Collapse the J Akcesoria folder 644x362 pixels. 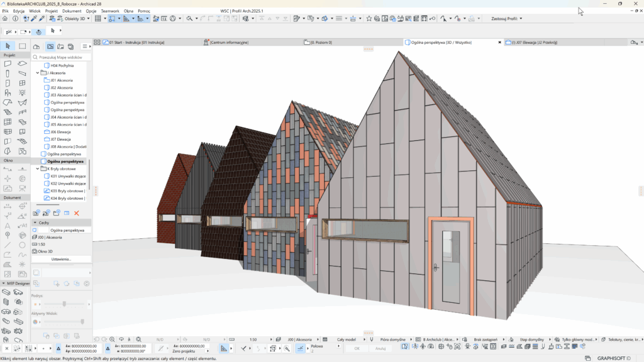(x=38, y=73)
